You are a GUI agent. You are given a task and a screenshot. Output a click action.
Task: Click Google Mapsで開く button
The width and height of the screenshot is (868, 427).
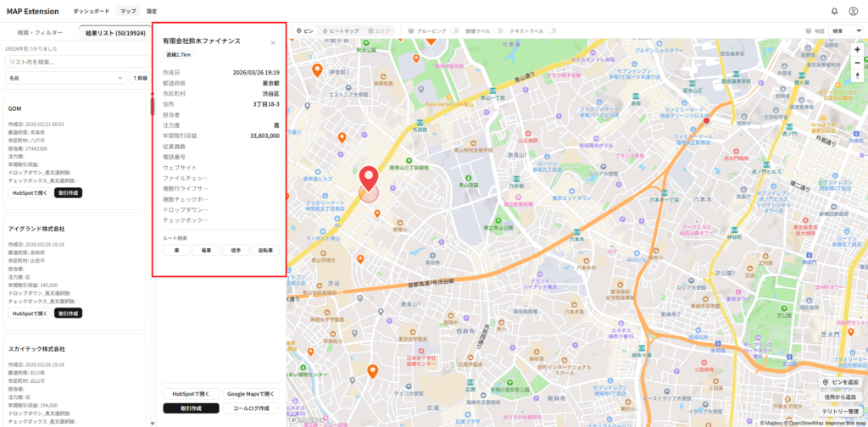(x=251, y=394)
